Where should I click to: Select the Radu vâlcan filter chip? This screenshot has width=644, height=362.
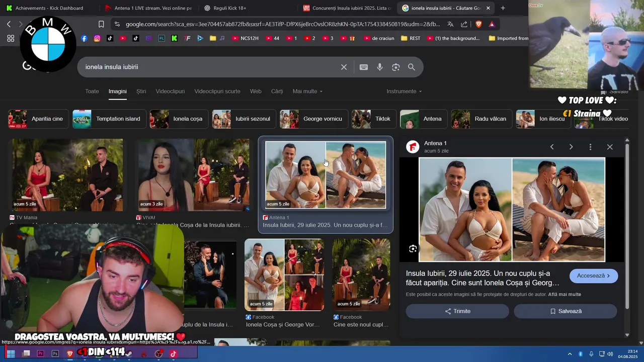click(x=481, y=119)
